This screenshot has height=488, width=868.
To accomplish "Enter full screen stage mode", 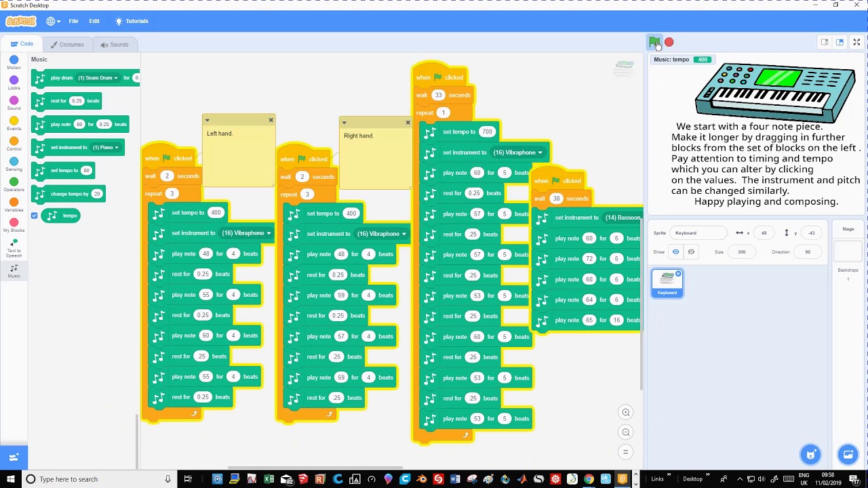I will coord(856,42).
